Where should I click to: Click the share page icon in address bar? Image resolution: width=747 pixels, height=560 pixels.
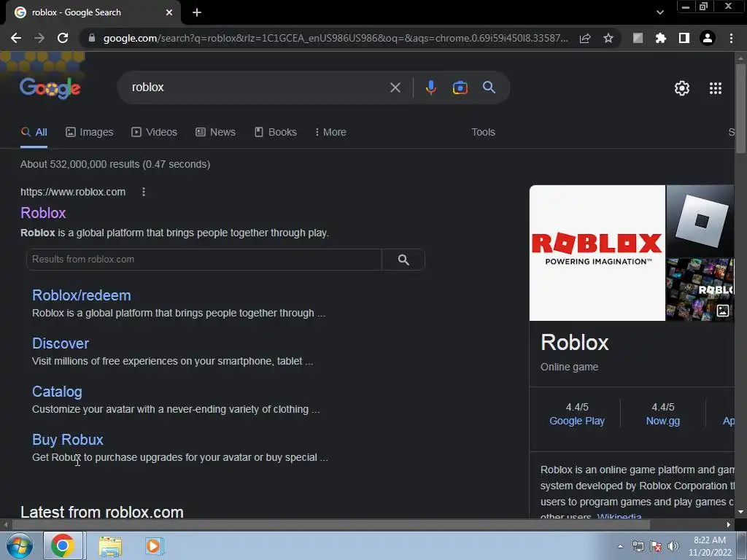coord(585,38)
